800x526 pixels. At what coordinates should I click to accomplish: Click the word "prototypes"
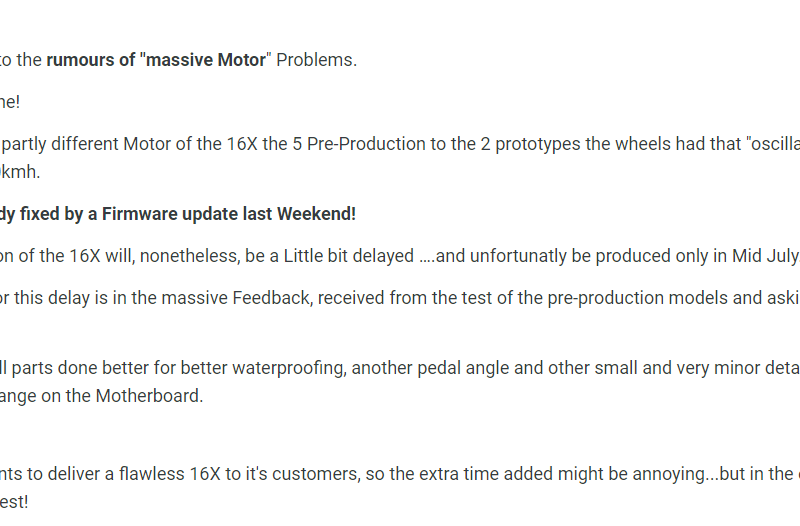tap(538, 144)
